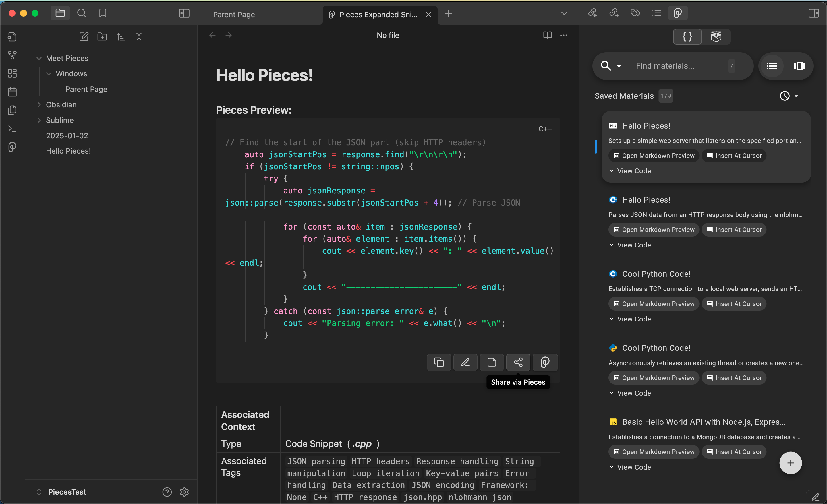Add a new material with plus button

(x=791, y=463)
